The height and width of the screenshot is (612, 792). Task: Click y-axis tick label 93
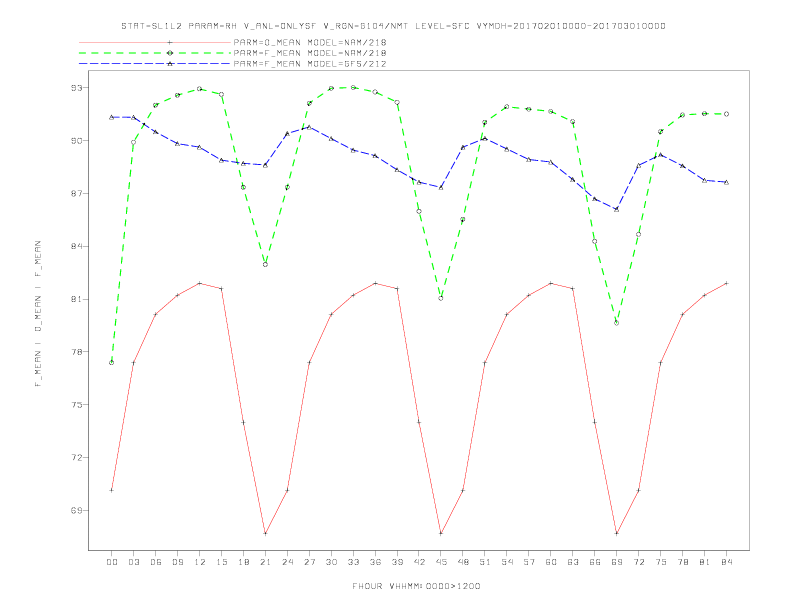(x=76, y=88)
